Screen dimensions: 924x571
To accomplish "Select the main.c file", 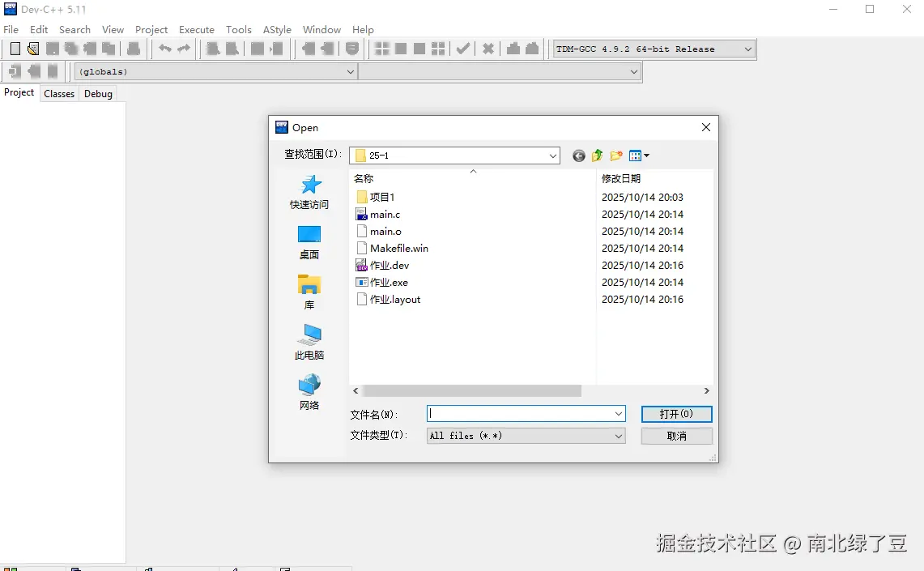I will pyautogui.click(x=378, y=214).
